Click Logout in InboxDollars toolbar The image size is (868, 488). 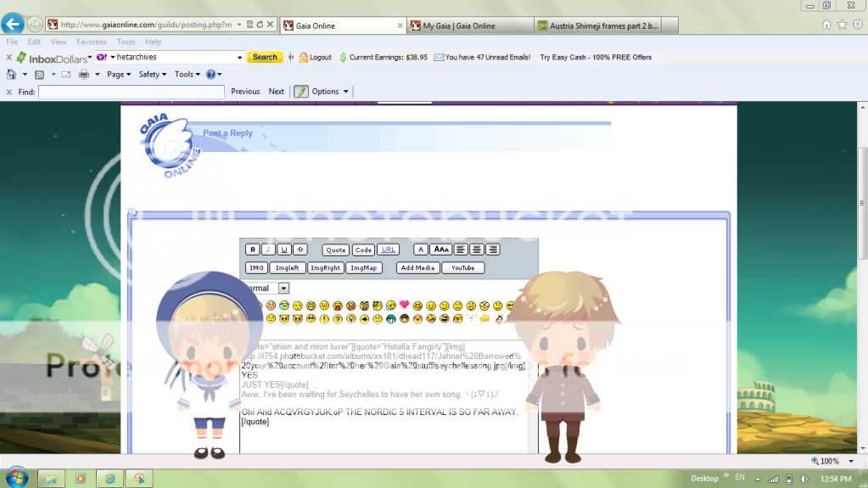[x=315, y=57]
